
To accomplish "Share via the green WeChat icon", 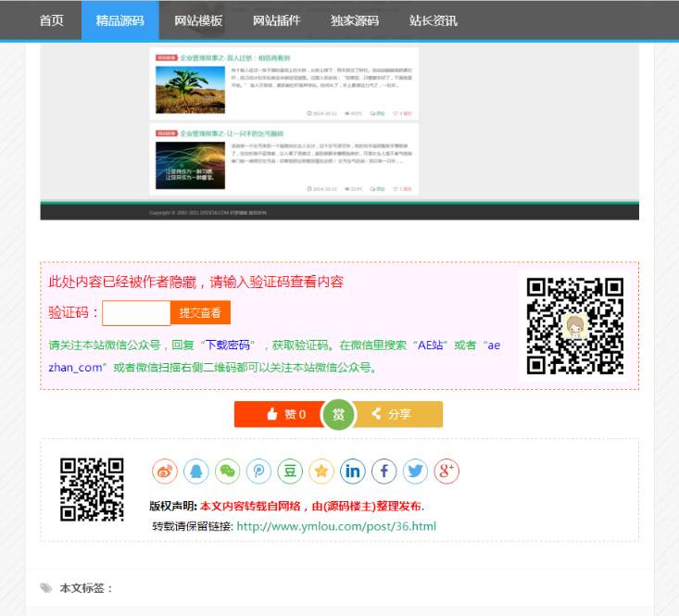I will pyautogui.click(x=228, y=471).
